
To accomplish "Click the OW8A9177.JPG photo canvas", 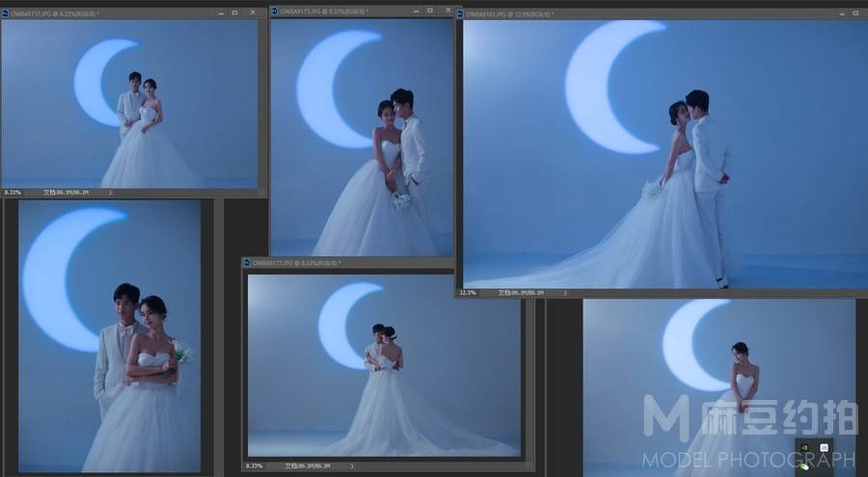I will (384, 366).
